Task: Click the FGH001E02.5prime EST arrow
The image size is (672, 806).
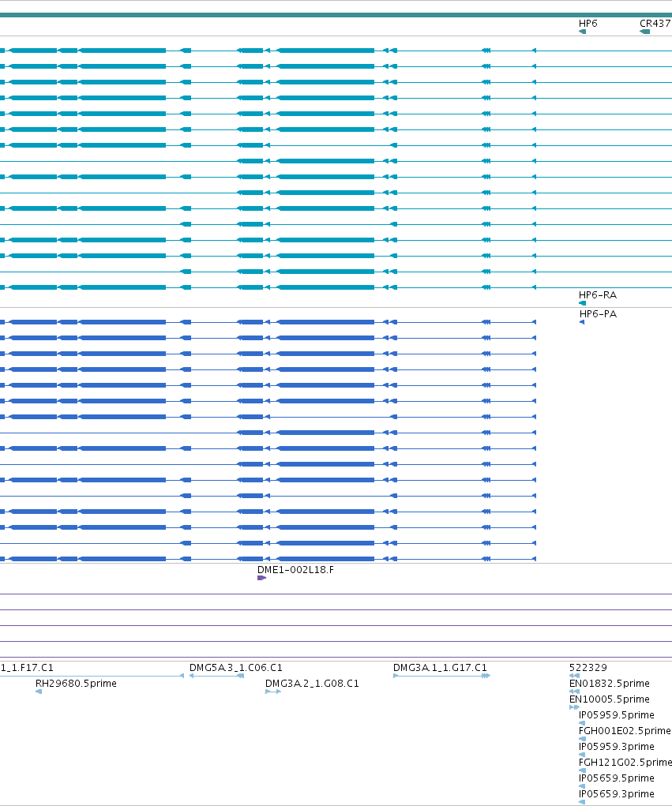Action: tap(582, 739)
